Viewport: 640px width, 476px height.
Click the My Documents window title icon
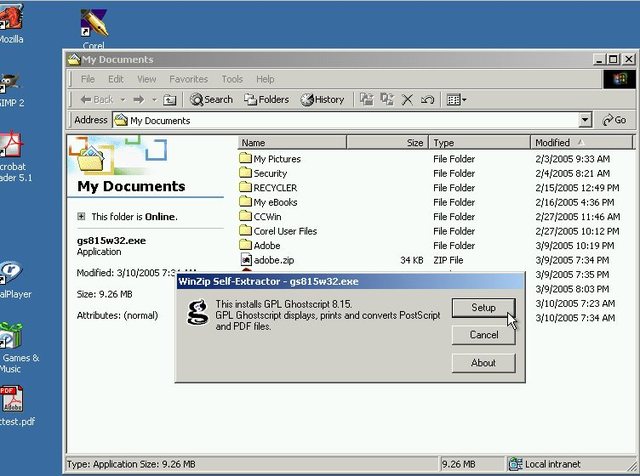[74, 60]
